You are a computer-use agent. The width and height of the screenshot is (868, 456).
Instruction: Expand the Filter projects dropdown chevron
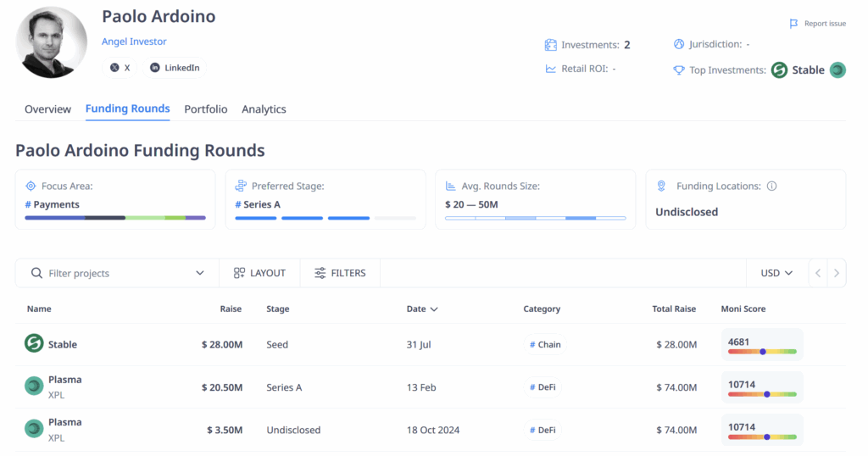tap(200, 274)
